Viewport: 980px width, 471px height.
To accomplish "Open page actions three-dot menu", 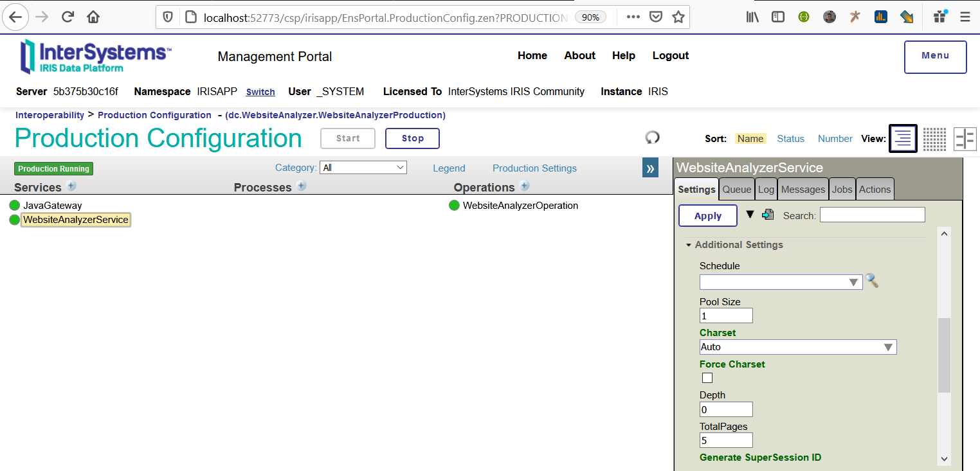I will [x=633, y=17].
